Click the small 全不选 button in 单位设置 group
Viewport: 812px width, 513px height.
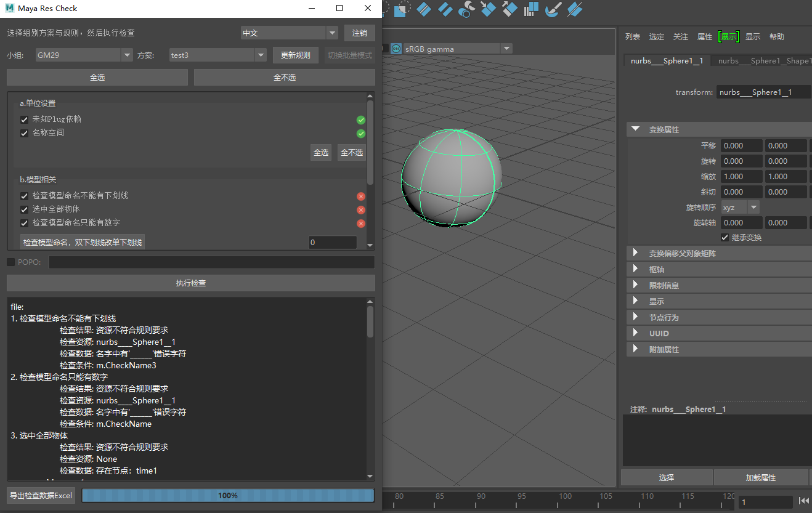click(352, 152)
